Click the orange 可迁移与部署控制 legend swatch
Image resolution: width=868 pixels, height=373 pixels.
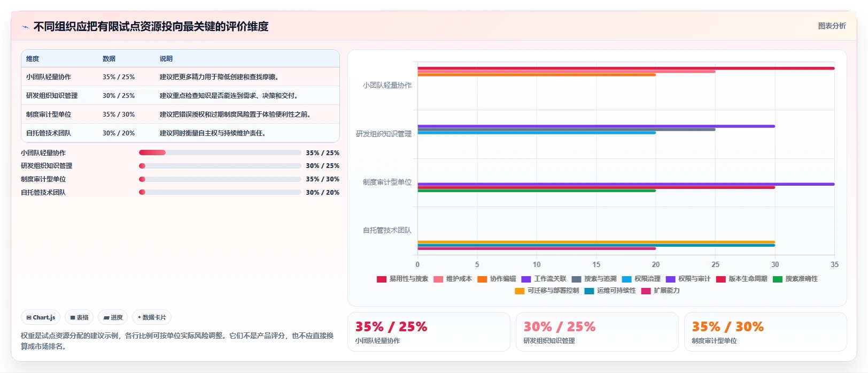tap(520, 291)
